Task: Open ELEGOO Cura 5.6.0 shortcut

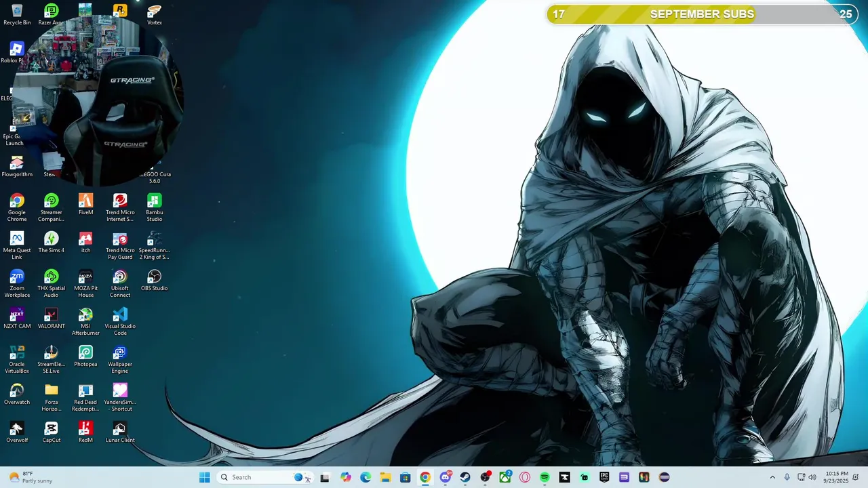Action: click(155, 173)
